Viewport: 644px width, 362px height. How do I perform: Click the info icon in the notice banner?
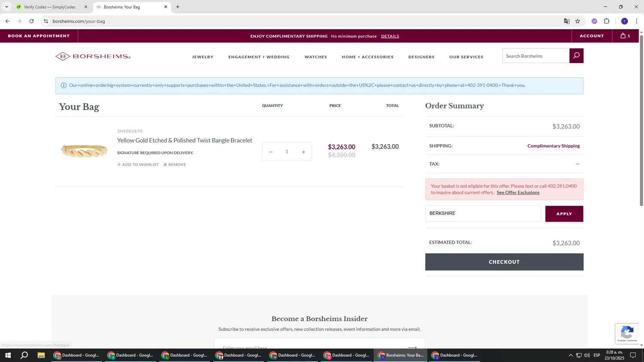pyautogui.click(x=64, y=85)
